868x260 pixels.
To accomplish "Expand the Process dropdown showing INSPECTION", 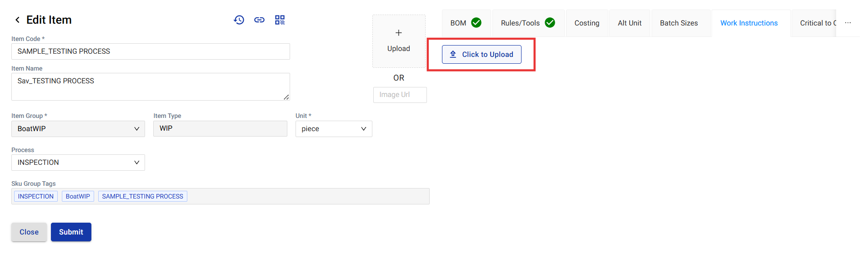I will (78, 163).
